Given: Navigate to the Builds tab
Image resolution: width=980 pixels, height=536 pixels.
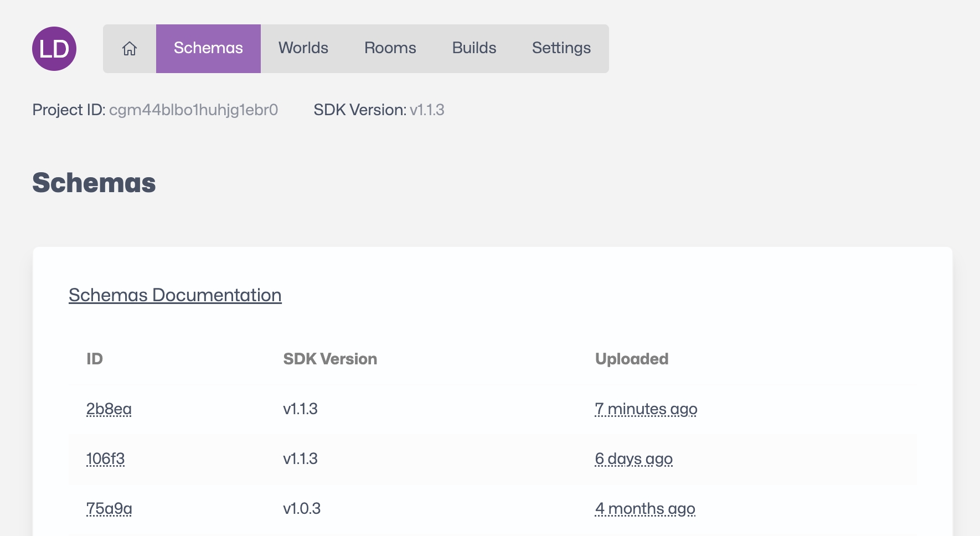Looking at the screenshot, I should (474, 49).
